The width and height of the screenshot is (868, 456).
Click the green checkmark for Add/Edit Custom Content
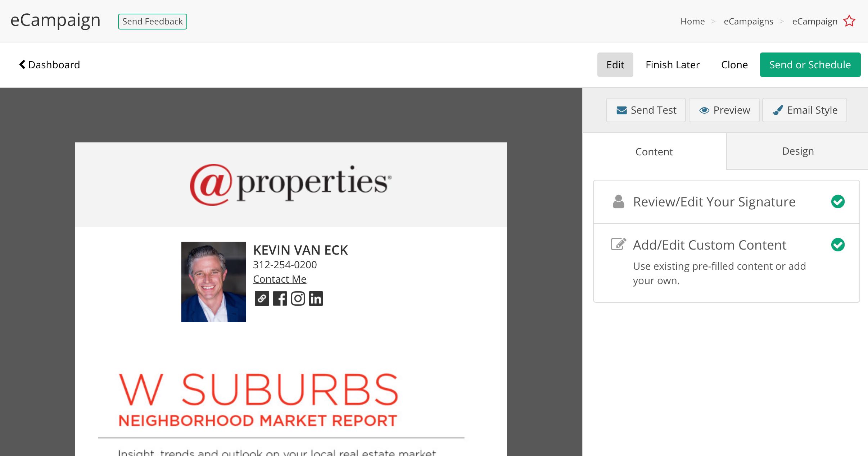838,245
